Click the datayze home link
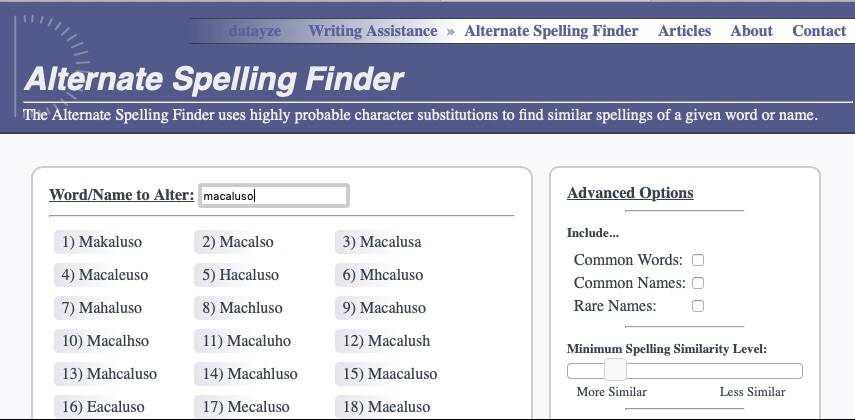Screen dimensions: 855x420 pos(254,31)
